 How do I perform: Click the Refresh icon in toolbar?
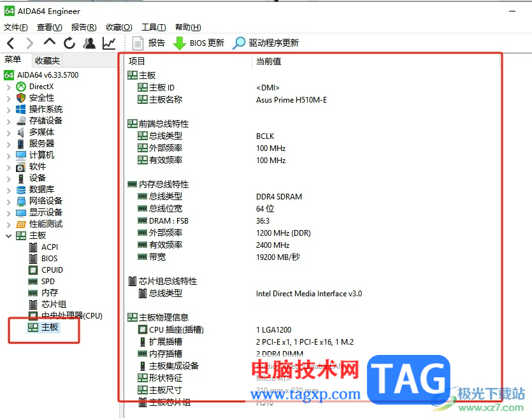[69, 43]
